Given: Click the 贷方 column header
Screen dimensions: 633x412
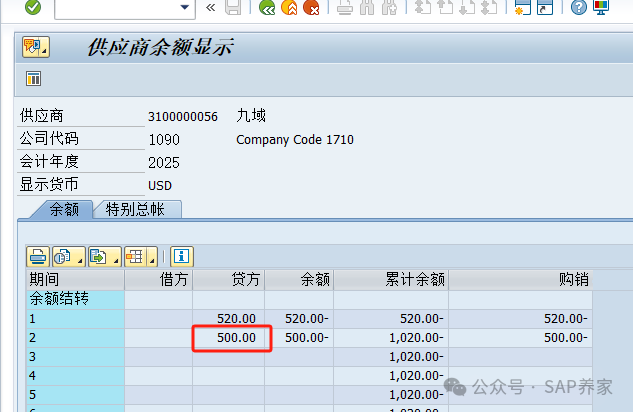Looking at the screenshot, I should [x=229, y=279].
